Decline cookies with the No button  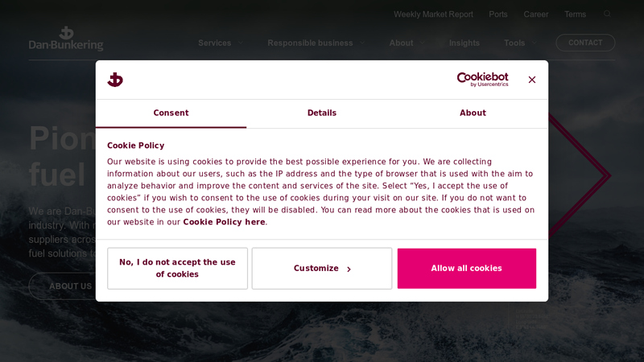pos(177,269)
